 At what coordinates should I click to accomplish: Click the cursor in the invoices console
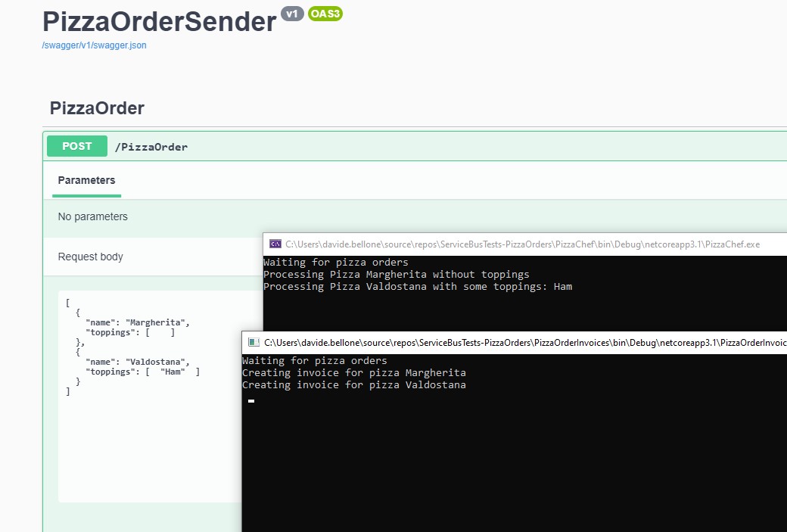pos(251,401)
